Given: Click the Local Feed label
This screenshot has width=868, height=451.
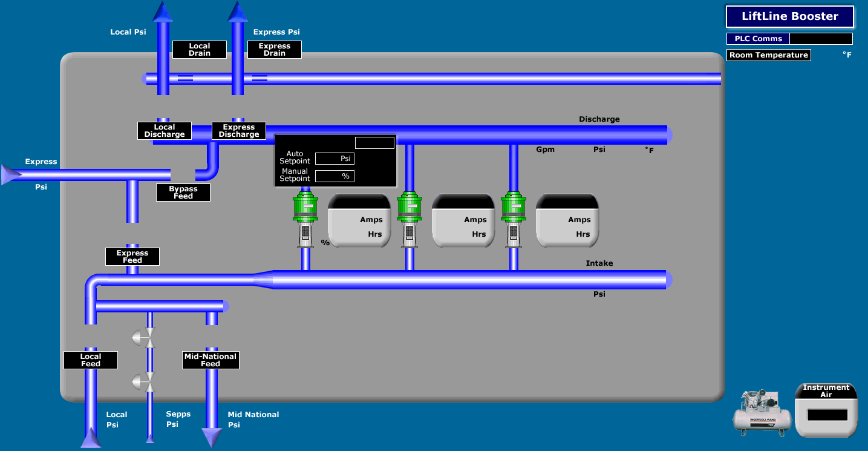Looking at the screenshot, I should (x=90, y=360).
